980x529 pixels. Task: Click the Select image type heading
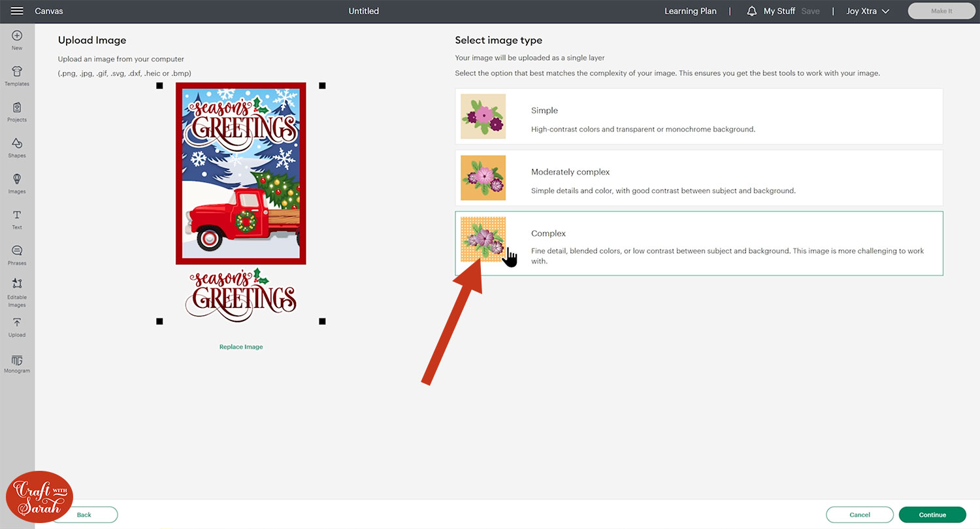click(x=498, y=41)
